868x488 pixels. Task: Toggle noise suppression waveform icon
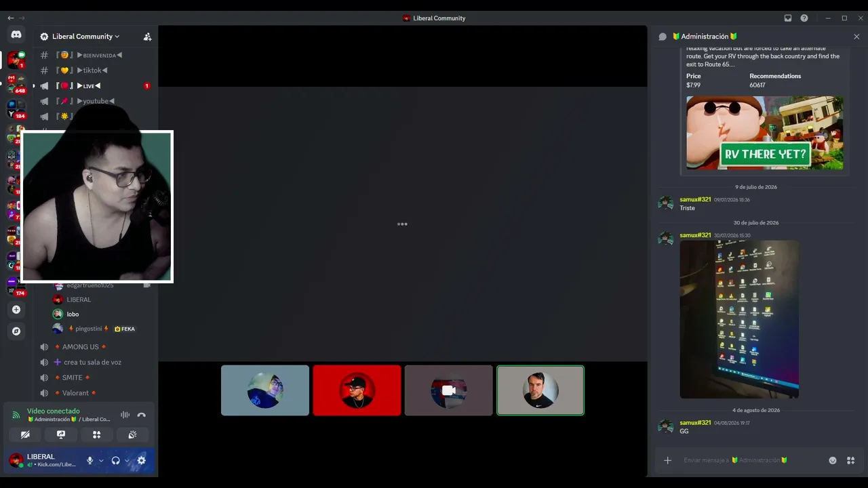point(125,415)
